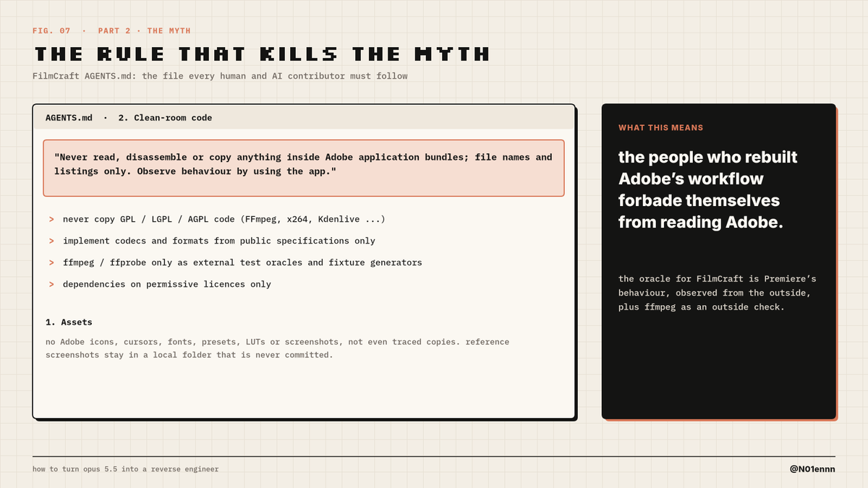The height and width of the screenshot is (488, 868).
Task: Click the arrow before 'never copy GPL'
Action: 51,219
